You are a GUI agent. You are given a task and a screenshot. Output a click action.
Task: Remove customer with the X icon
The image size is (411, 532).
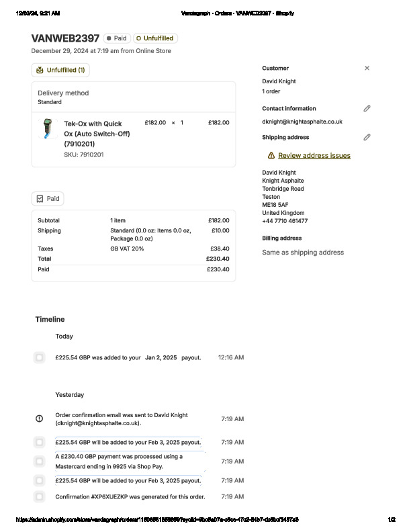tap(367, 68)
